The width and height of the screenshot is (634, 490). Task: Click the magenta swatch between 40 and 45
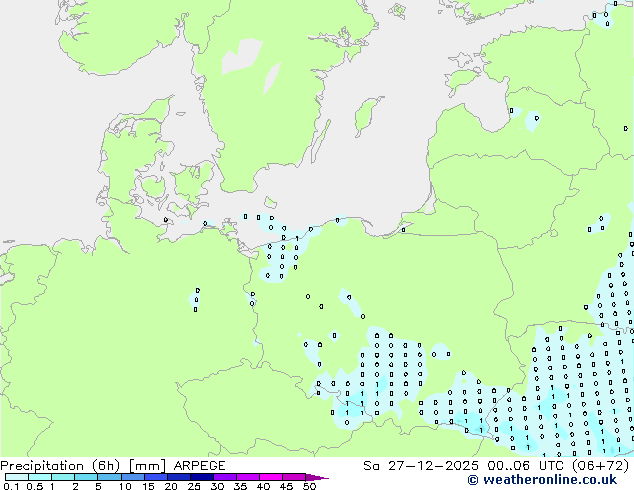pos(271,477)
